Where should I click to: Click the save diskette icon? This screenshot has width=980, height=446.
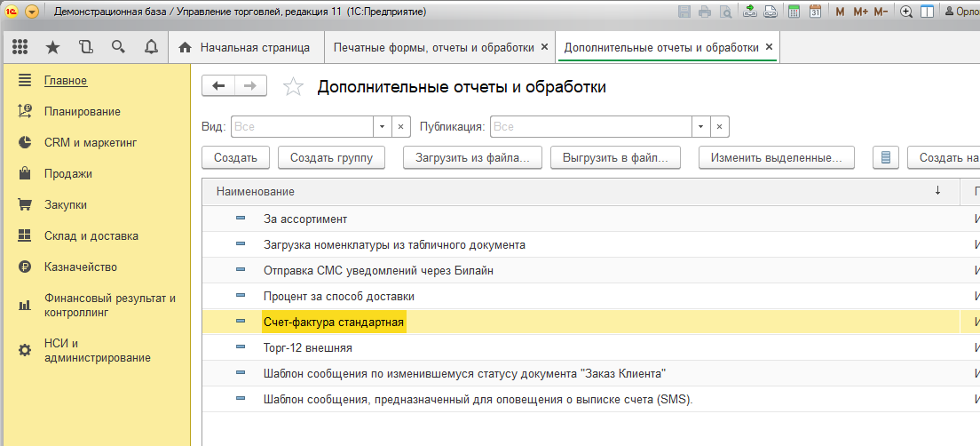(x=684, y=12)
